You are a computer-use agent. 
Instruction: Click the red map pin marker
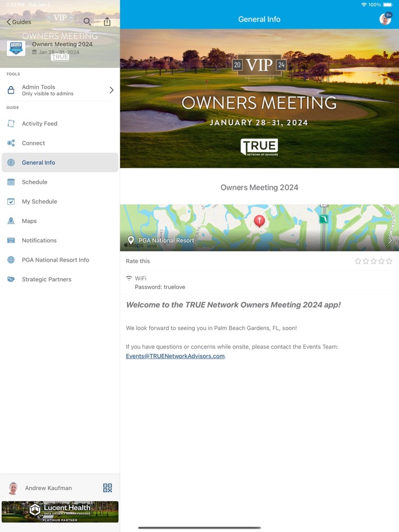(x=259, y=221)
